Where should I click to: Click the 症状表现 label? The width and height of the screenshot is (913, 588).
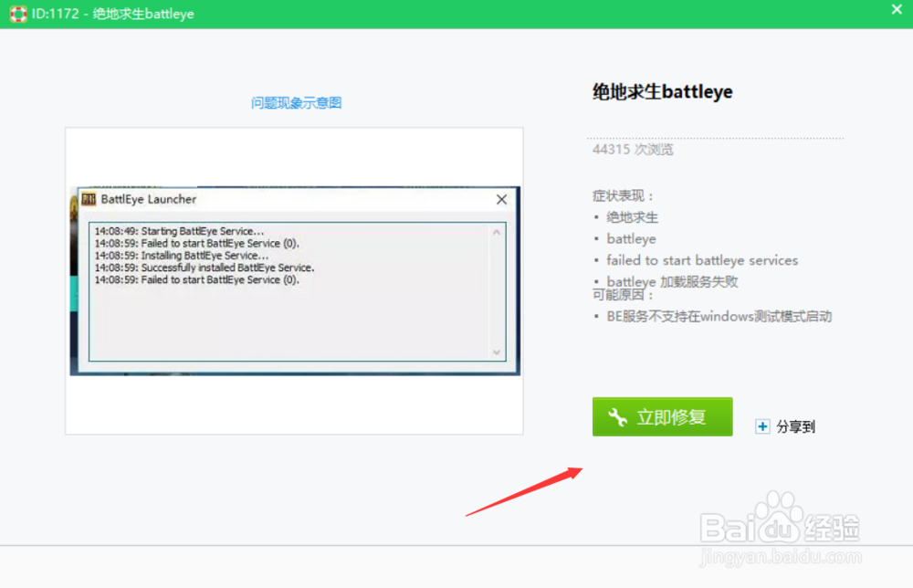click(623, 195)
